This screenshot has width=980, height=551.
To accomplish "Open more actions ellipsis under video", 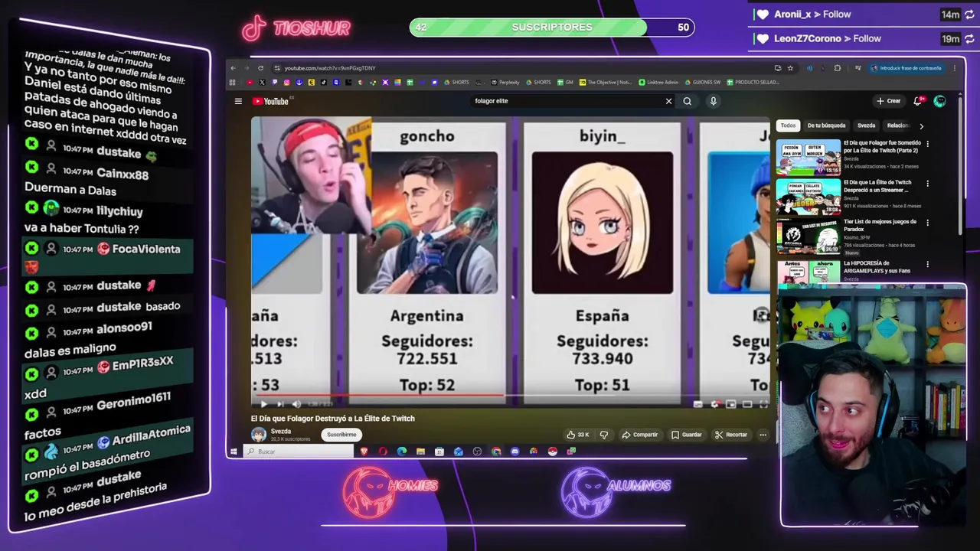I will pos(763,435).
